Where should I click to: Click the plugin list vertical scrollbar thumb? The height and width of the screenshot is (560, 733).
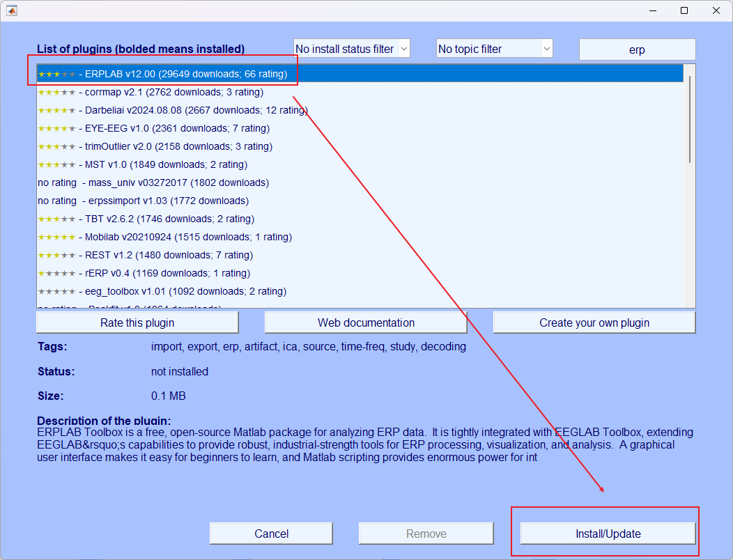point(690,119)
